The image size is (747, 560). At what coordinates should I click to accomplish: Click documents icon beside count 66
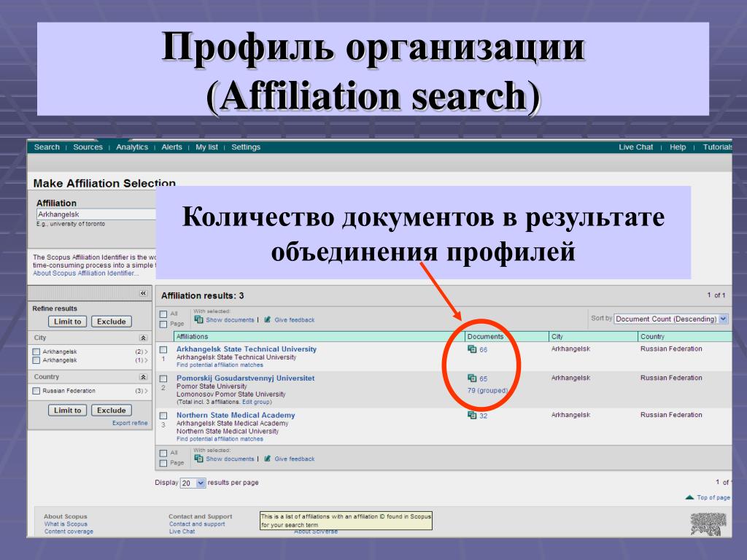[x=472, y=349]
